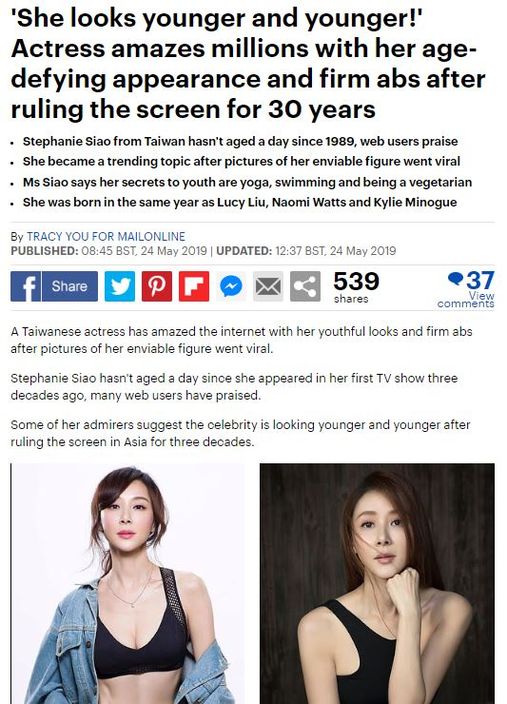
Task: Tweet the article with Twitter icon
Action: 119,286
